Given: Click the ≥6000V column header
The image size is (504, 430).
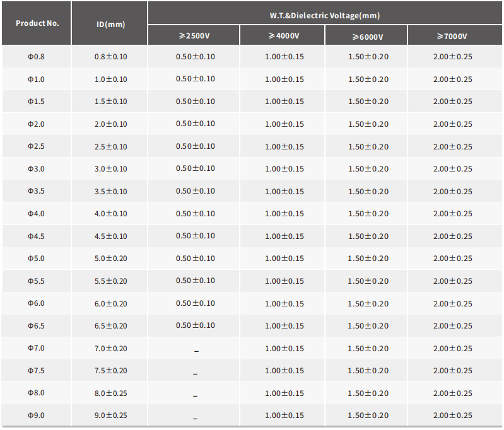Looking at the screenshot, I should [x=367, y=37].
